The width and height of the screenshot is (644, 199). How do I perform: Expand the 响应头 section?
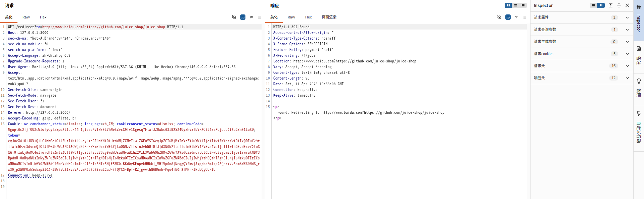[x=627, y=78]
